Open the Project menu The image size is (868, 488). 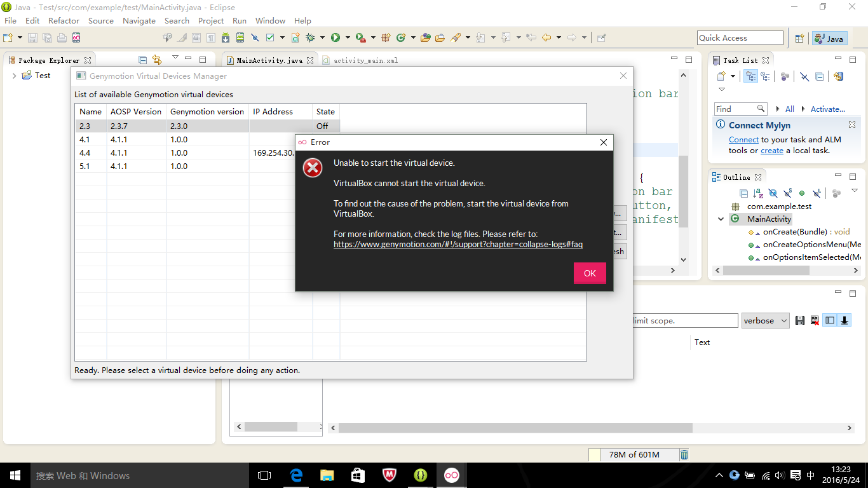(211, 20)
